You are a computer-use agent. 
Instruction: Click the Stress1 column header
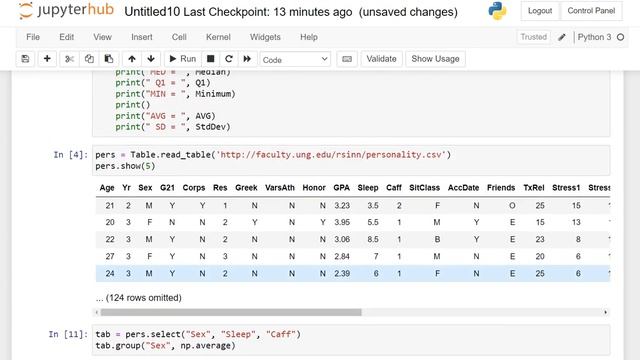coord(566,188)
